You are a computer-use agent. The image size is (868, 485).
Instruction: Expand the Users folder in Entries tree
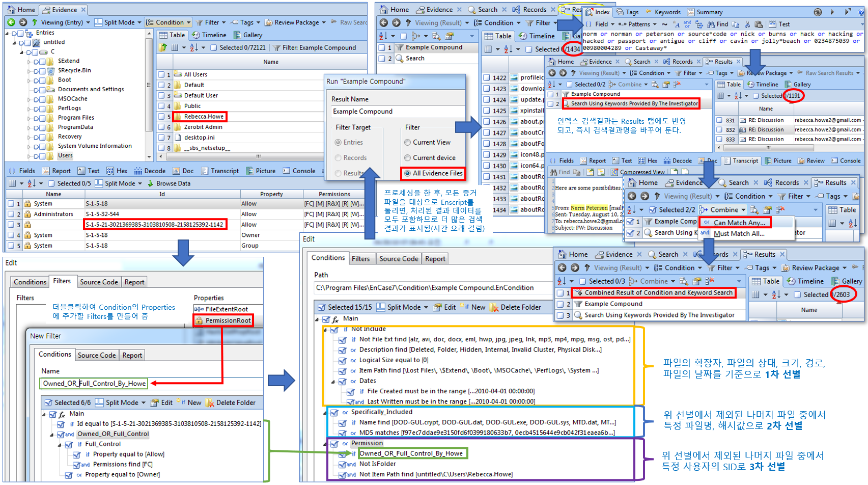(x=29, y=156)
